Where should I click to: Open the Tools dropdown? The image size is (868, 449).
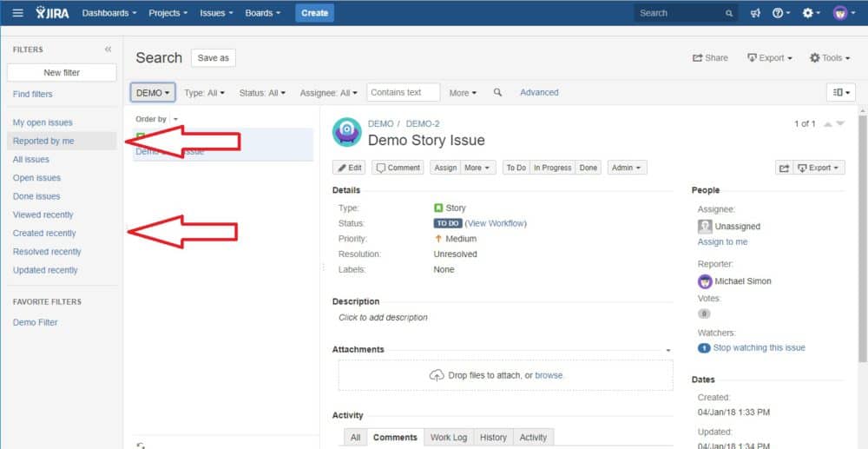tap(830, 57)
